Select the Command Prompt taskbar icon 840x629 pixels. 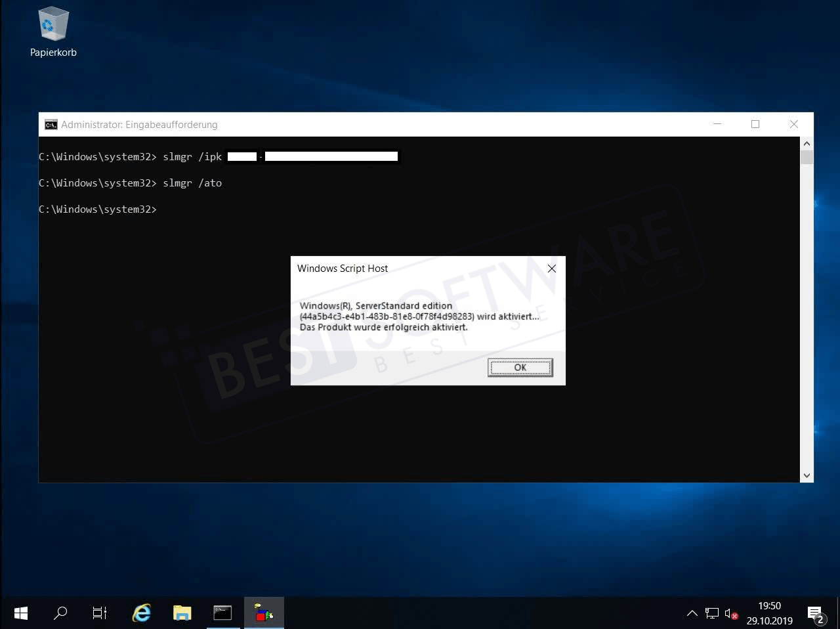point(222,613)
